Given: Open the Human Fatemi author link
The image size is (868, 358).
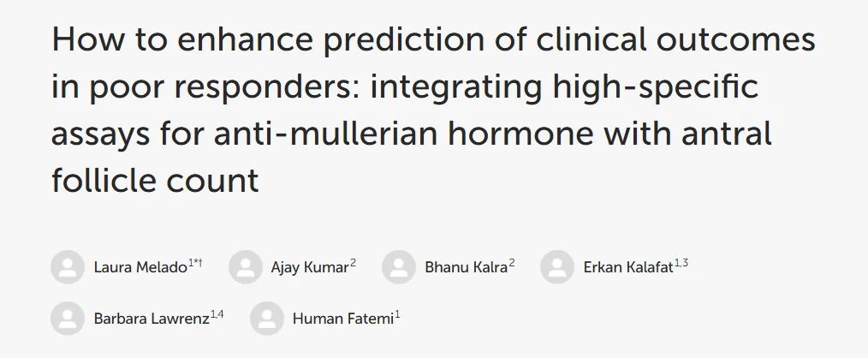Looking at the screenshot, I should pos(342,319).
